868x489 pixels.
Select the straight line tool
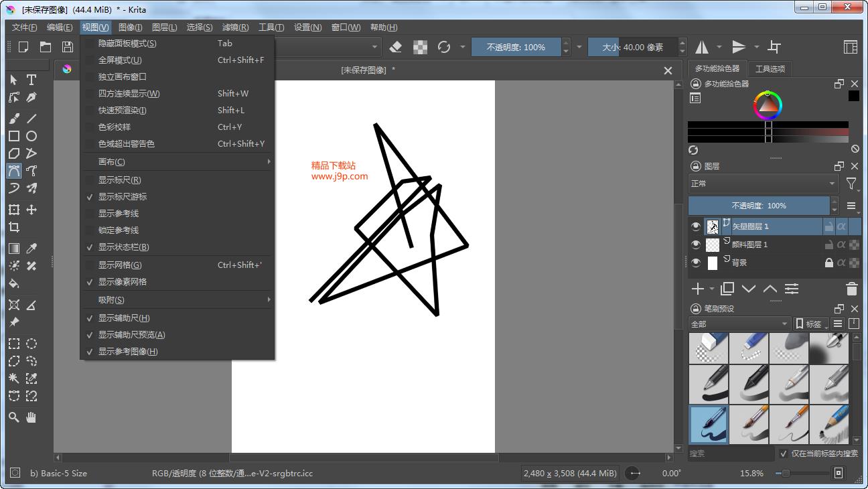(x=31, y=119)
